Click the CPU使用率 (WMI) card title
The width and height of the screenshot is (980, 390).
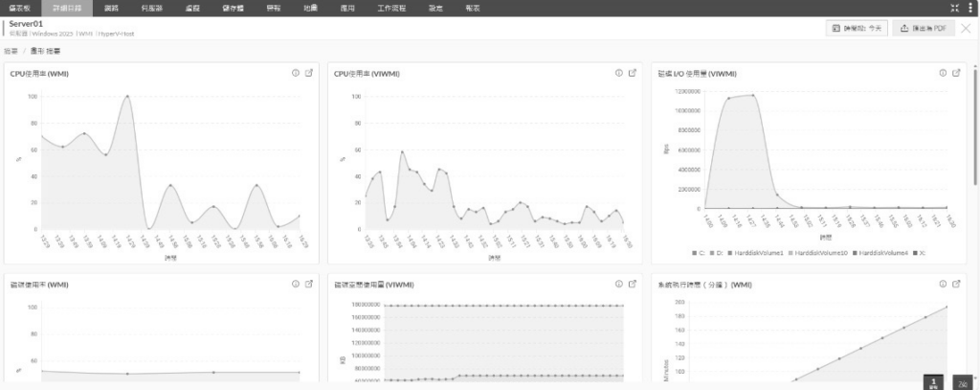click(x=39, y=74)
